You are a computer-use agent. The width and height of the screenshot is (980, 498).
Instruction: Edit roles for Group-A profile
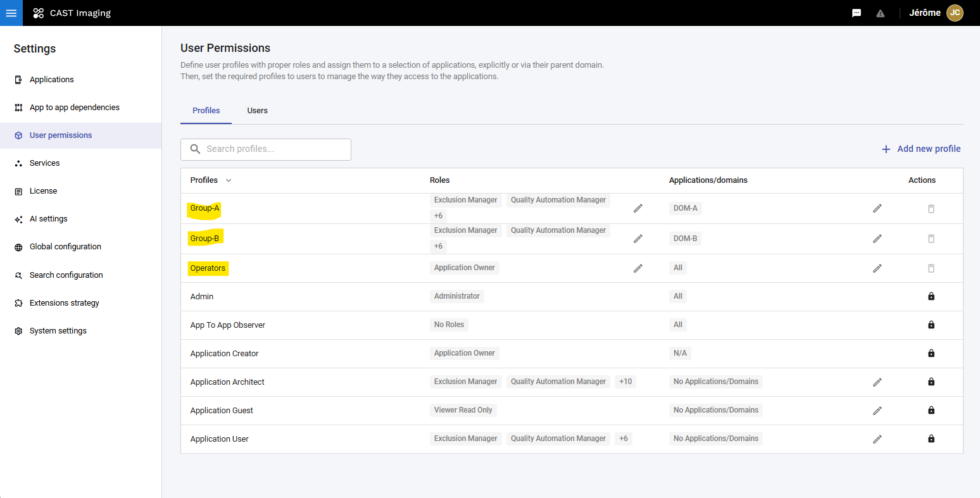[x=638, y=208]
